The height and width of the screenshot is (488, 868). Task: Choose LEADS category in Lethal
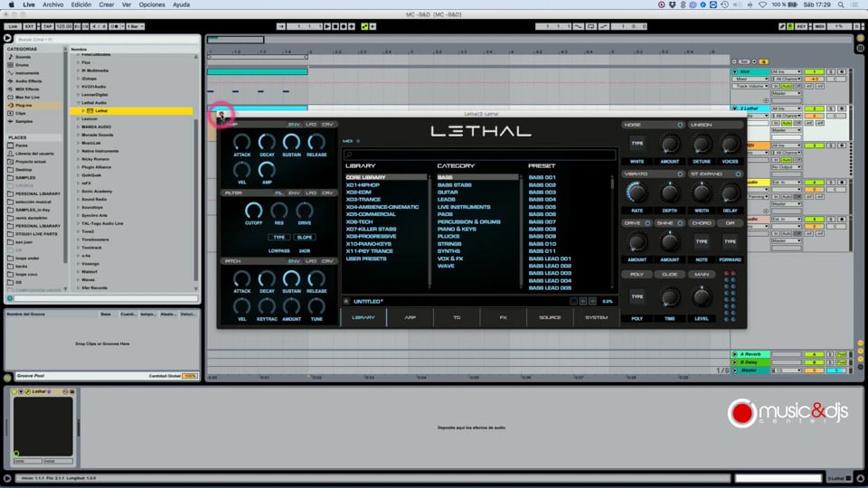[446, 199]
